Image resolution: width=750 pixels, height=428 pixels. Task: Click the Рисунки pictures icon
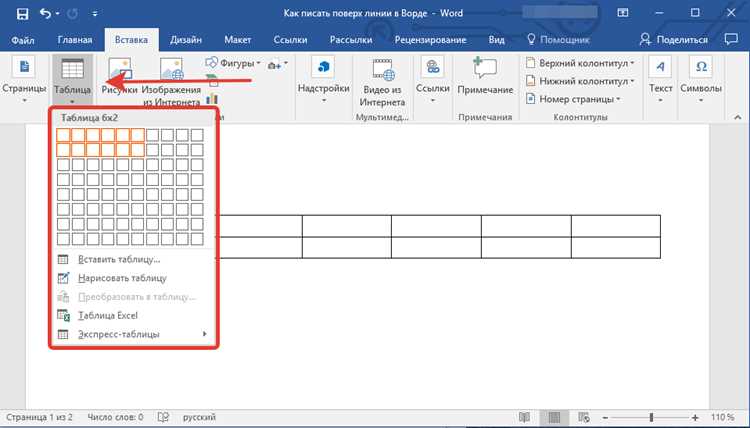tap(120, 70)
